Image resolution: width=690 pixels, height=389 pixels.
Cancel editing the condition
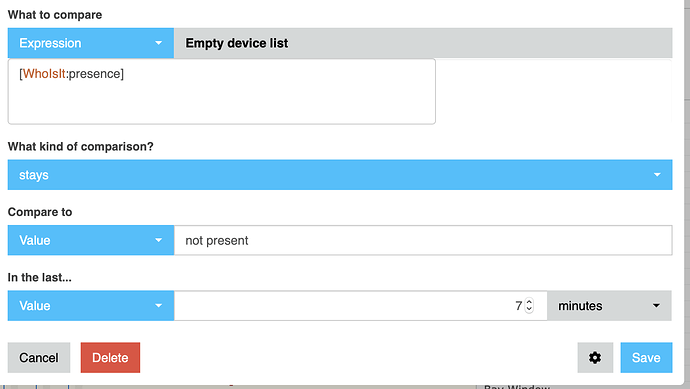(39, 357)
